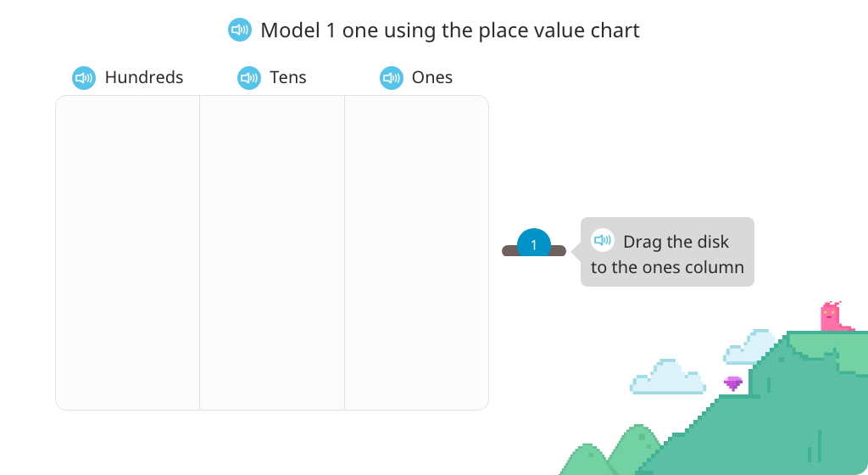Click the brown tray under the disk
868x475 pixels.
(x=534, y=251)
